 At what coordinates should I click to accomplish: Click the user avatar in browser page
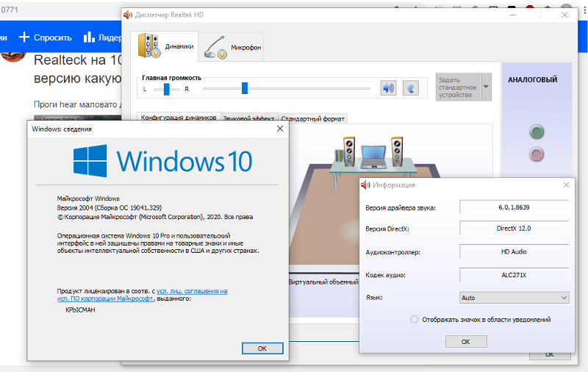(x=12, y=57)
